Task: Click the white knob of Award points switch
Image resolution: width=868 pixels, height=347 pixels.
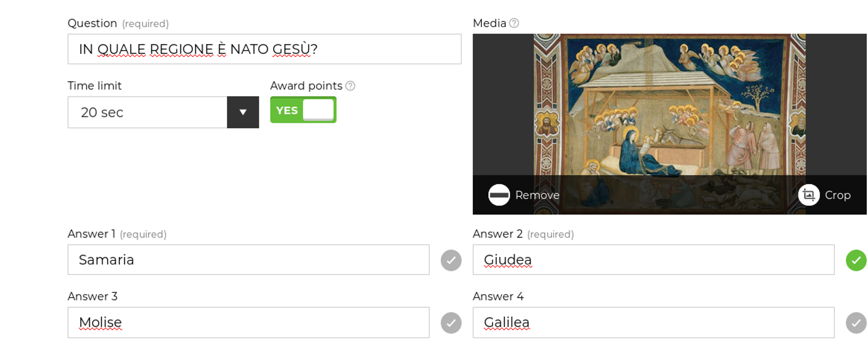Action: [318, 110]
